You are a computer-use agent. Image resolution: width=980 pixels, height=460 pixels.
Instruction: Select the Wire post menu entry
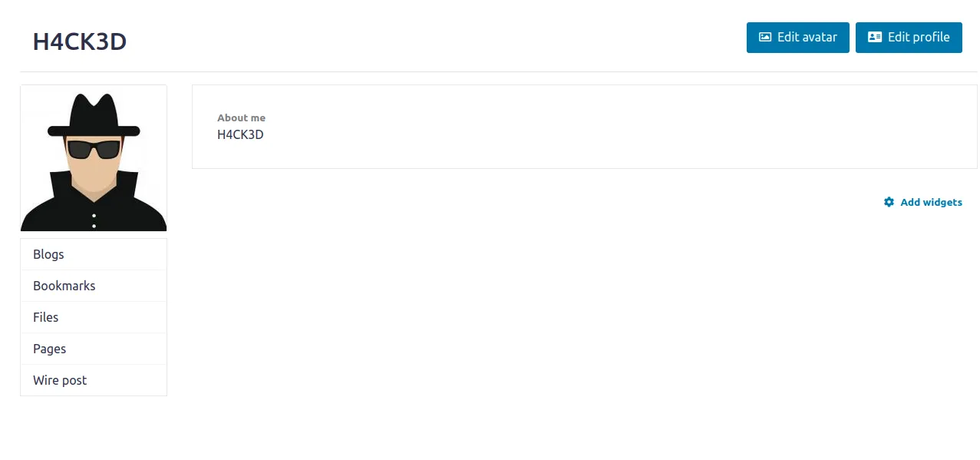pos(60,380)
